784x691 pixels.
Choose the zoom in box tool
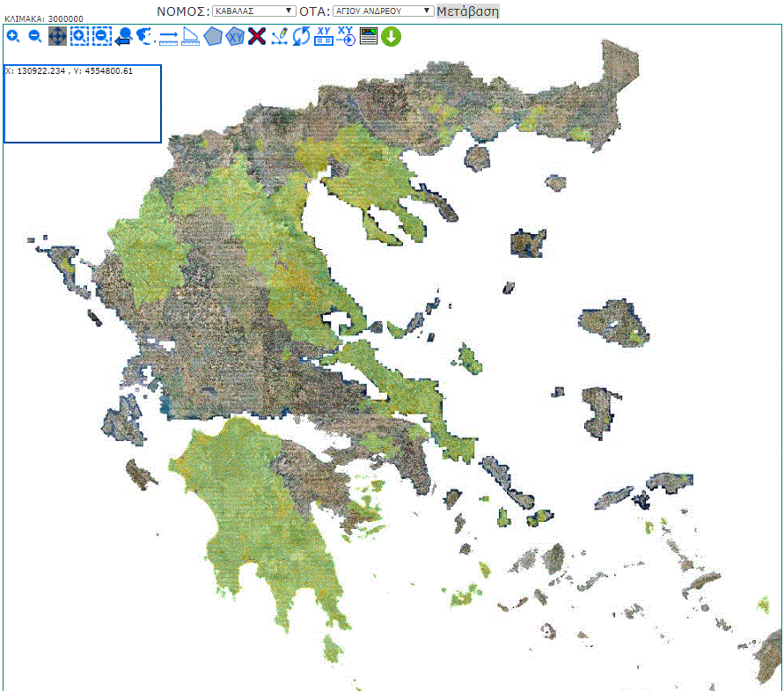point(79,36)
